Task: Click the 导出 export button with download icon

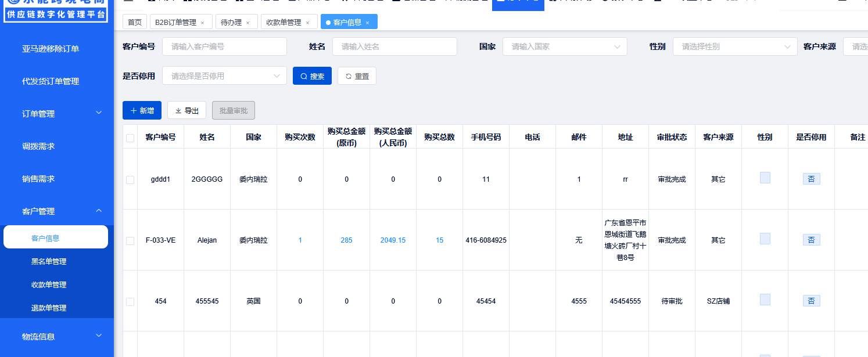Action: (186, 110)
